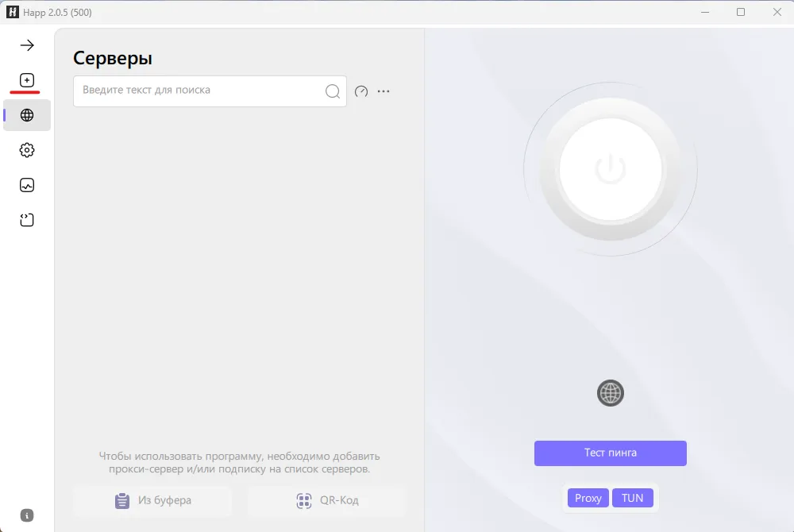Expand the sidebar with the arrow icon
The height and width of the screenshot is (532, 794).
coord(27,45)
